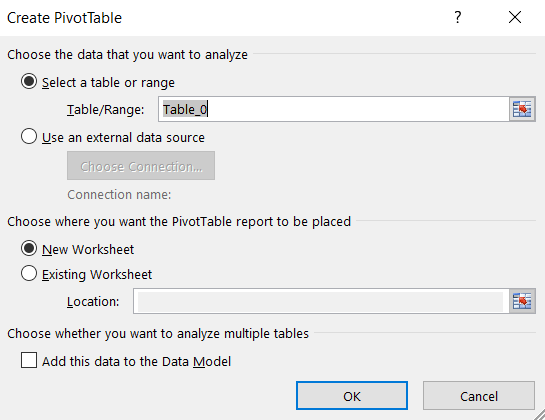545x420 pixels.
Task: Click the collapse dialog icon beside Location
Action: tap(522, 301)
